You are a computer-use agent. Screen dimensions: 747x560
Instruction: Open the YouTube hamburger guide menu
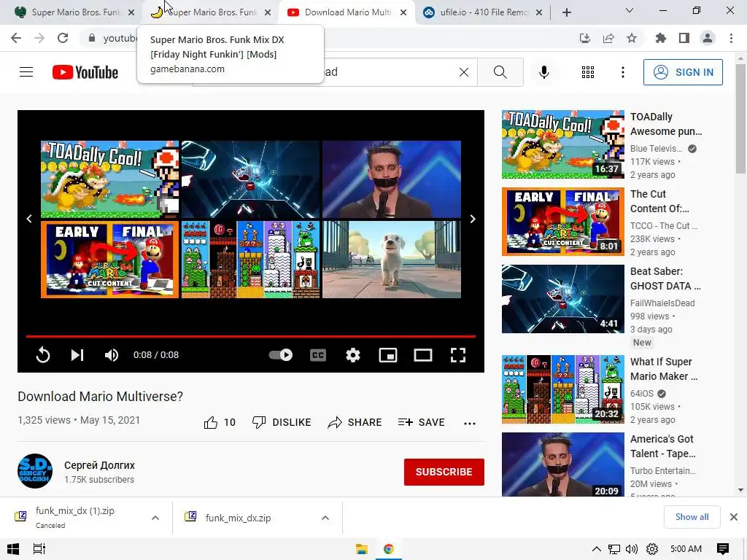[x=26, y=72]
